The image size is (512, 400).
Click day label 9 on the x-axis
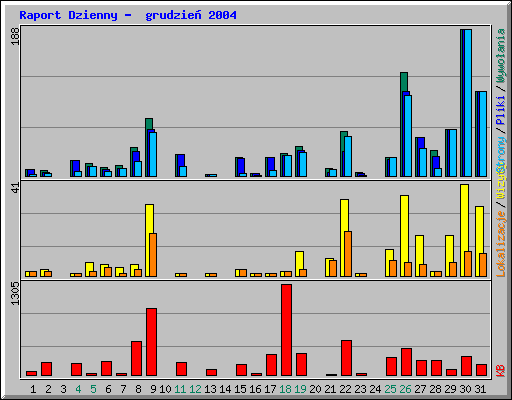pyautogui.click(x=153, y=389)
